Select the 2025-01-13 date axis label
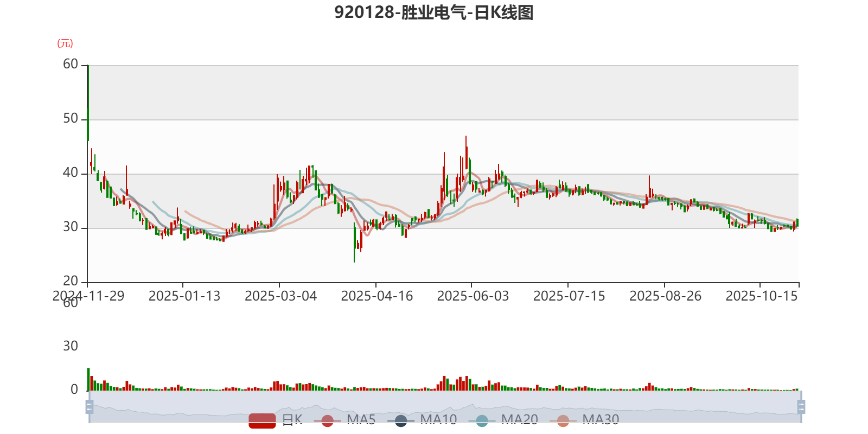The height and width of the screenshot is (434, 868). pyautogui.click(x=184, y=296)
